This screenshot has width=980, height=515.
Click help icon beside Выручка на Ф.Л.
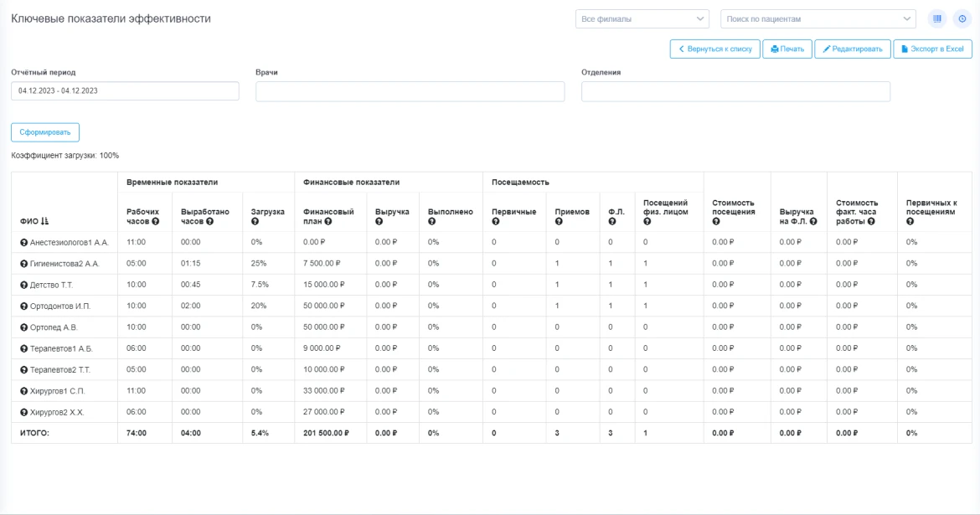coord(812,220)
